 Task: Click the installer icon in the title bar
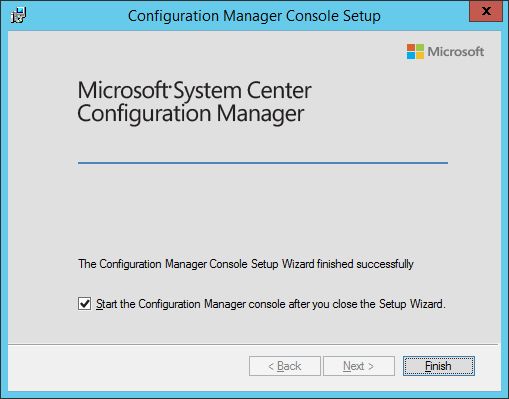point(18,15)
